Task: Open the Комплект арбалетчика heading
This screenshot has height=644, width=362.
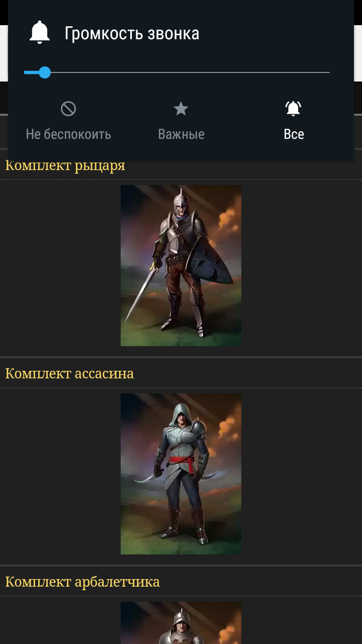Action: pos(82,582)
